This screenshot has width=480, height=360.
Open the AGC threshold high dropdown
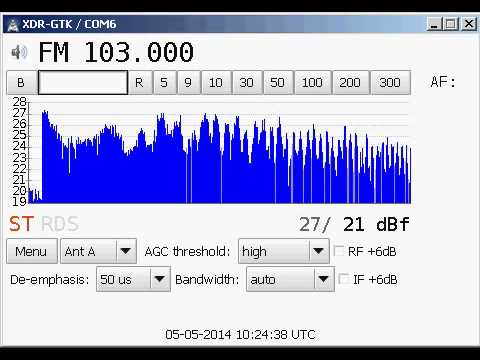(x=284, y=251)
